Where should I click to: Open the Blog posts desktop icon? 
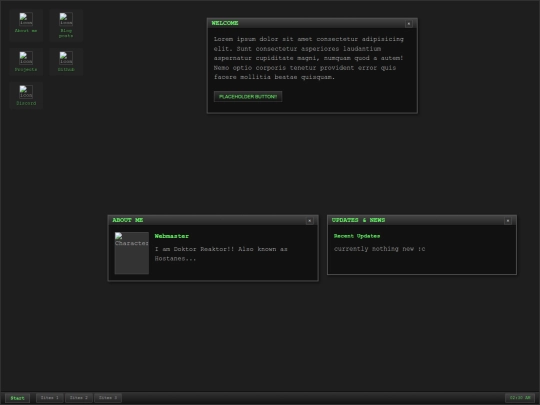66,25
